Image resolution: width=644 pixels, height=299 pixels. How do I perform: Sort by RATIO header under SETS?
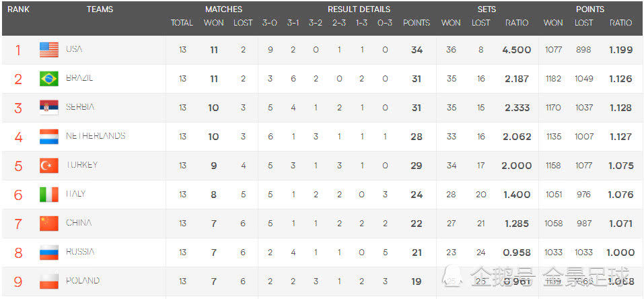[x=517, y=23]
